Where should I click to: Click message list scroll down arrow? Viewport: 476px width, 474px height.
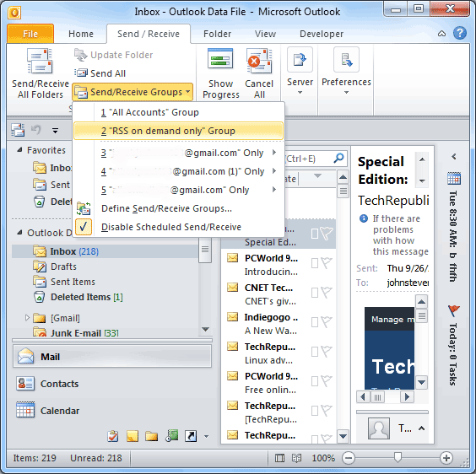coord(343,436)
